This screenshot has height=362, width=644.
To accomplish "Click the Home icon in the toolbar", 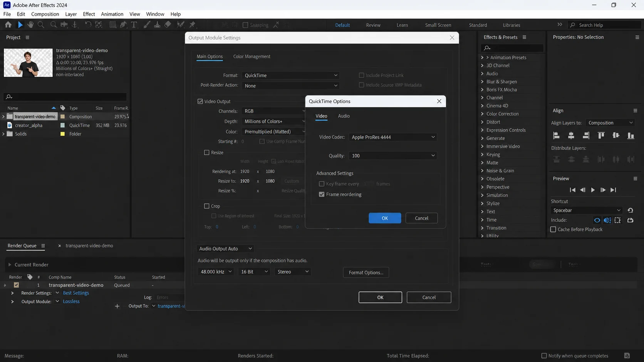I will (x=8, y=25).
